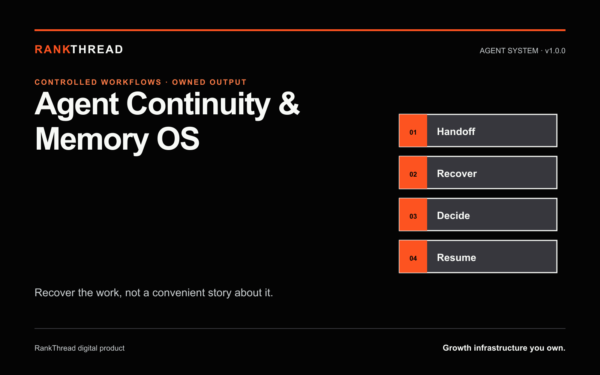Click the orange 02 number badge
Viewport: 600px width, 375px height.
click(413, 173)
